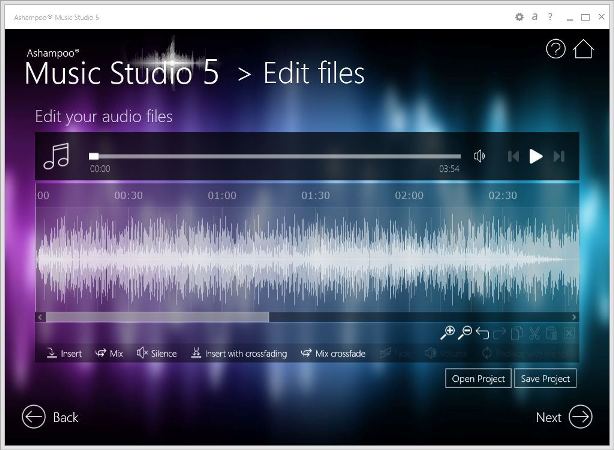
Task: Play the audio file
Action: point(536,156)
